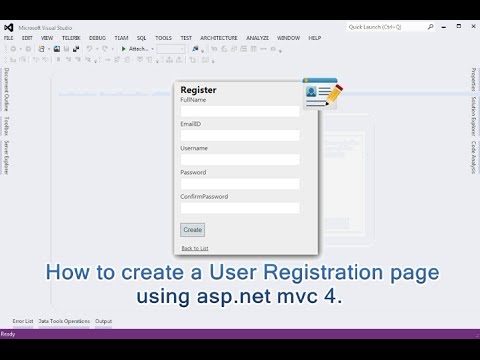Follow the Back to List link

(195, 248)
